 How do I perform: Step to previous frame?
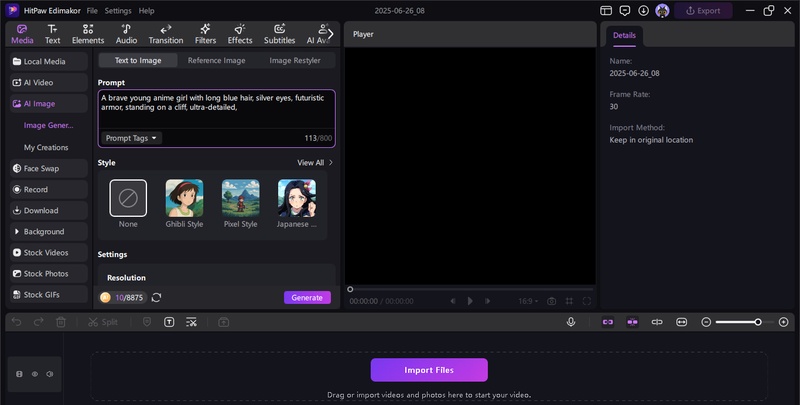pos(453,301)
